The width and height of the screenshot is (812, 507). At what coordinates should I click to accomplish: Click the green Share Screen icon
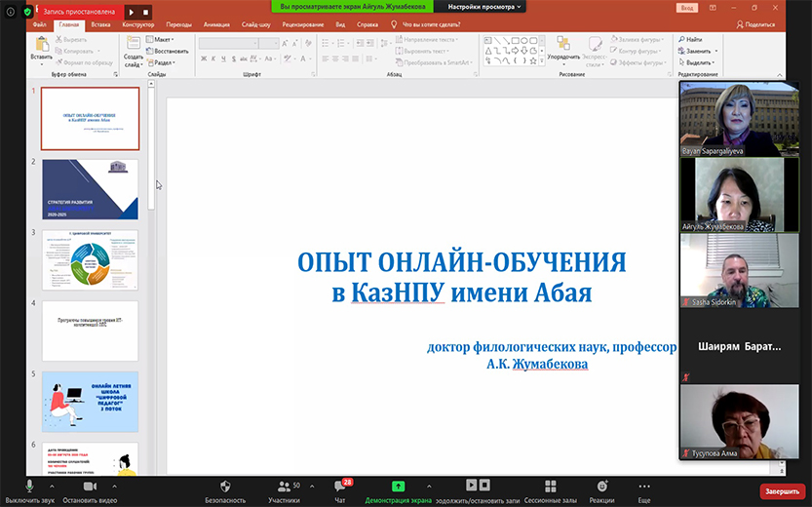[x=398, y=487]
